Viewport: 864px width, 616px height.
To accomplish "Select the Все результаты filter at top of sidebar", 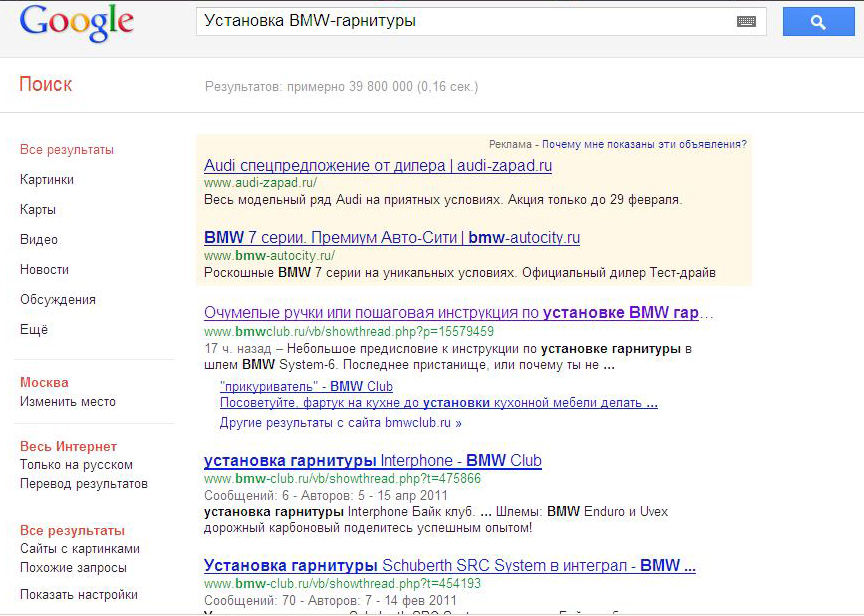I will [67, 150].
